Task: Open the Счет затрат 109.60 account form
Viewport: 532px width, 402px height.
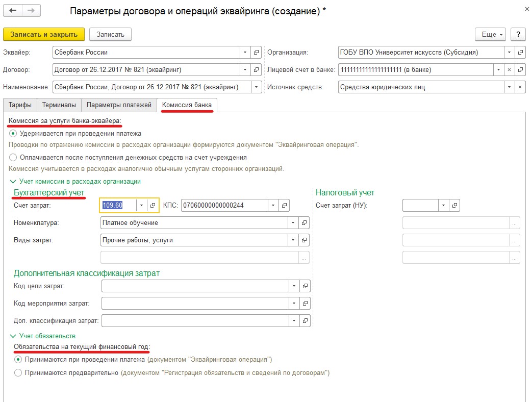Action: coord(153,205)
